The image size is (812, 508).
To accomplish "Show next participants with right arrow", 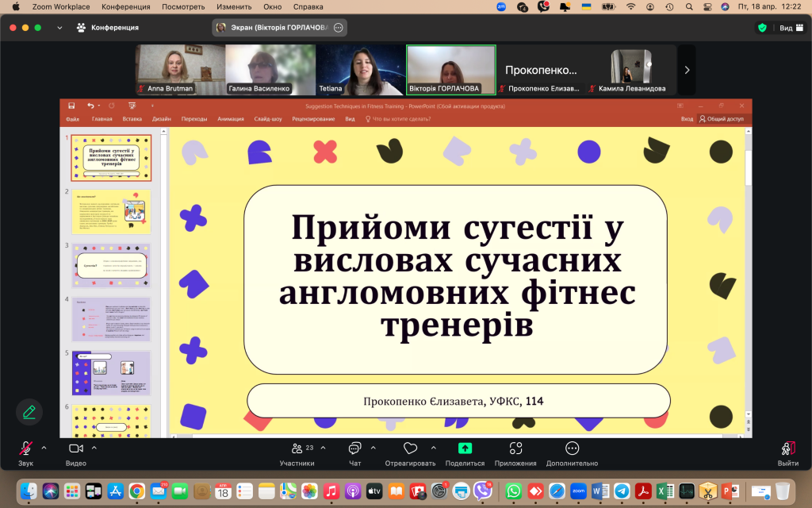I will [x=687, y=70].
